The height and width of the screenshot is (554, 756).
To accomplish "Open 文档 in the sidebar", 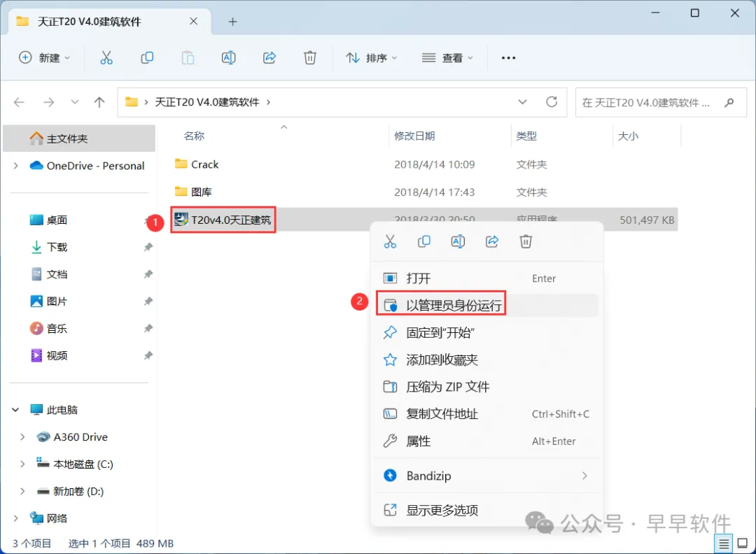I will [x=57, y=274].
